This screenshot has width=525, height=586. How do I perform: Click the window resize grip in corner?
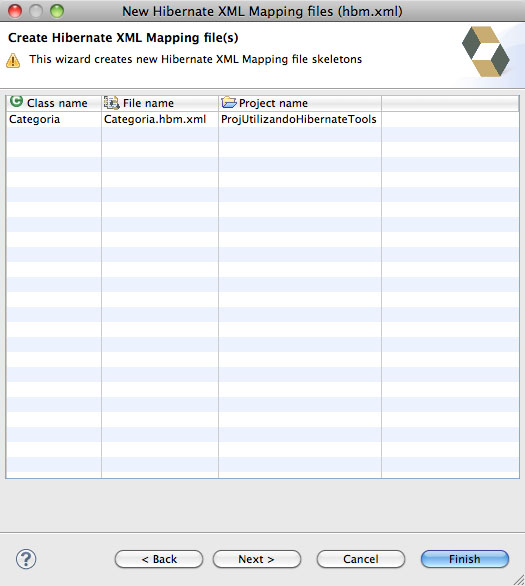click(x=519, y=580)
